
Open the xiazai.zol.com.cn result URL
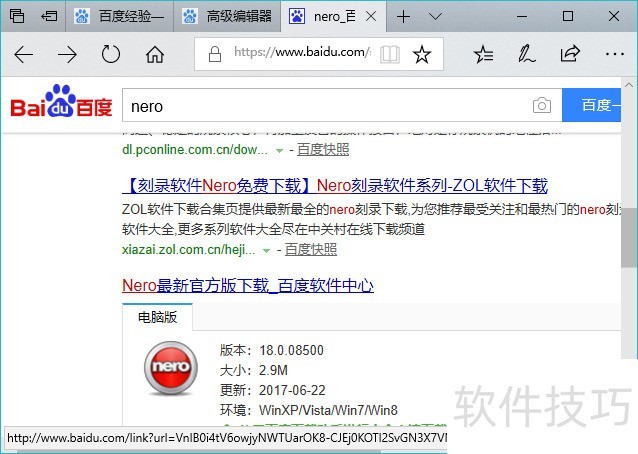point(188,249)
